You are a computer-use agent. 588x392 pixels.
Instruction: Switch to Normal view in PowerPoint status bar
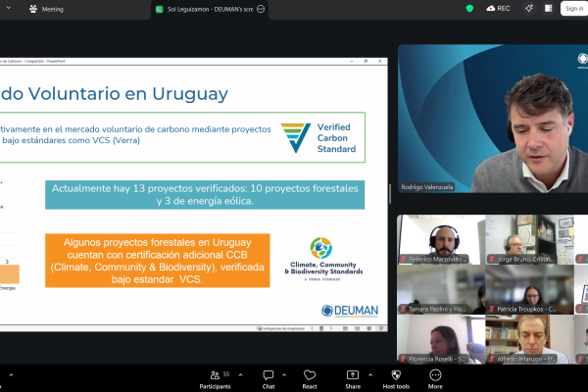click(345, 328)
